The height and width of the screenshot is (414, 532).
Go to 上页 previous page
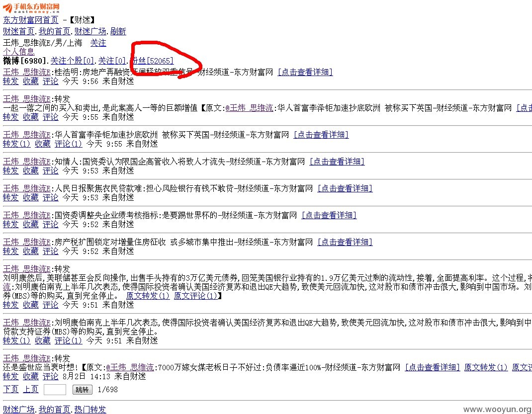tap(30, 389)
